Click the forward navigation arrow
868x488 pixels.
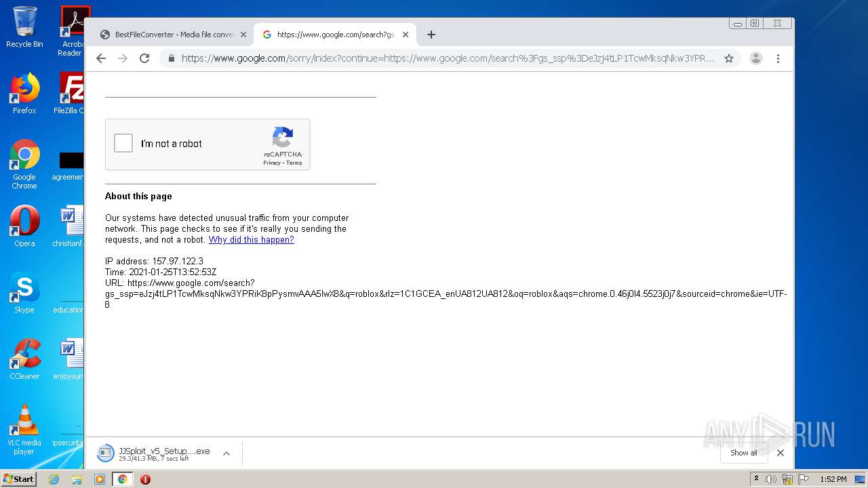point(123,58)
